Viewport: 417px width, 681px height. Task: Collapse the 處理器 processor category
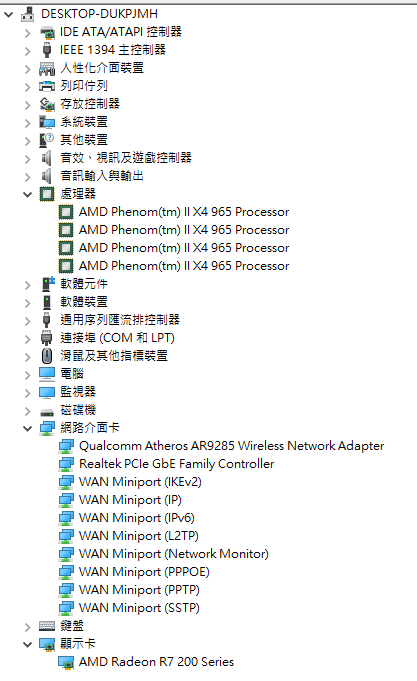point(27,194)
